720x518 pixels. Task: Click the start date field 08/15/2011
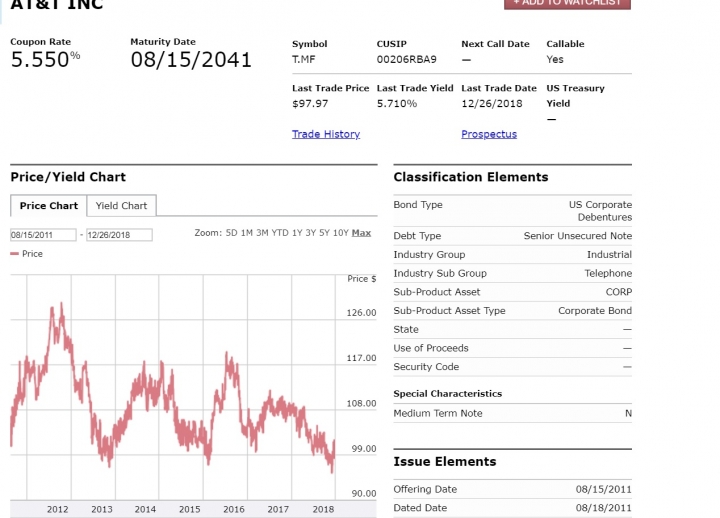pos(43,235)
